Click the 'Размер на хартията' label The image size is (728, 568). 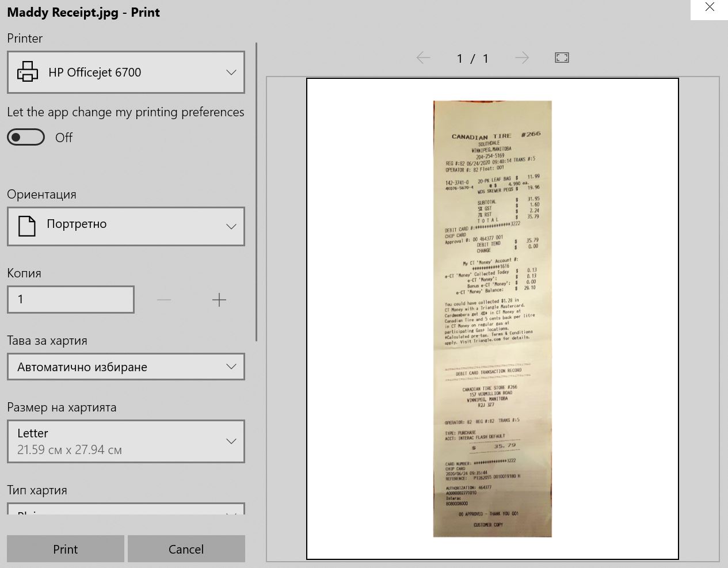(62, 407)
